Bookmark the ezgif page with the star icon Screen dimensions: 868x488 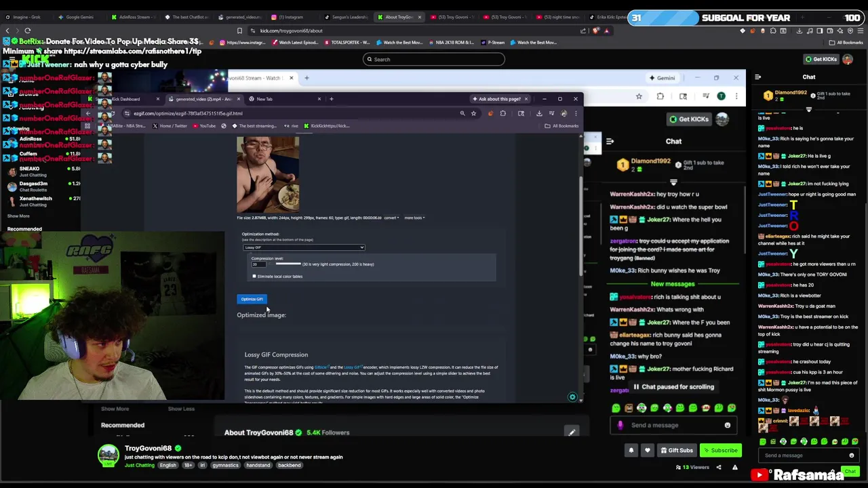pos(473,113)
